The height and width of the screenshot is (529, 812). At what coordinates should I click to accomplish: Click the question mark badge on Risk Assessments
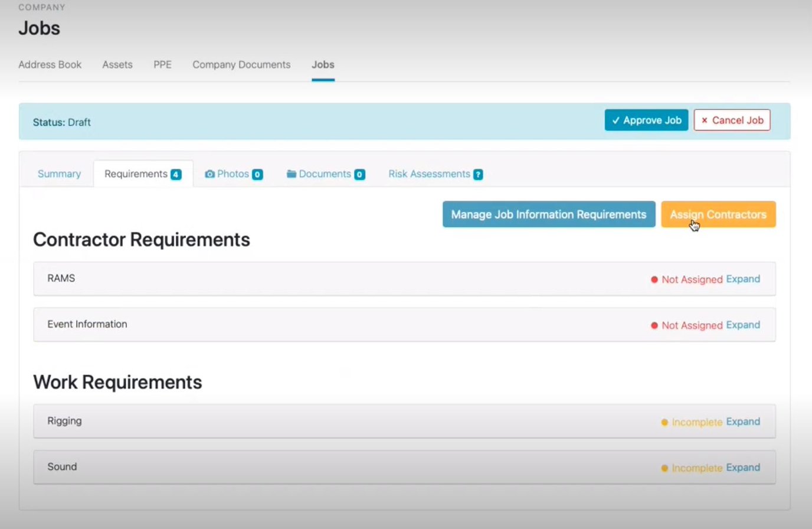click(x=478, y=174)
